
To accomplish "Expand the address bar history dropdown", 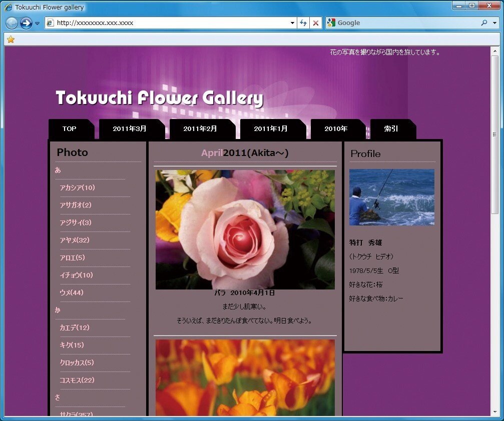I will pos(292,23).
